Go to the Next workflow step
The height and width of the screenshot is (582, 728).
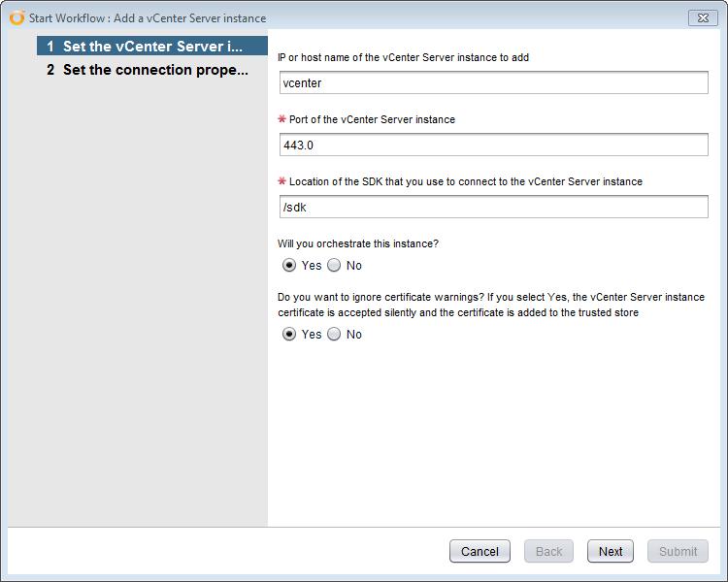(x=611, y=551)
